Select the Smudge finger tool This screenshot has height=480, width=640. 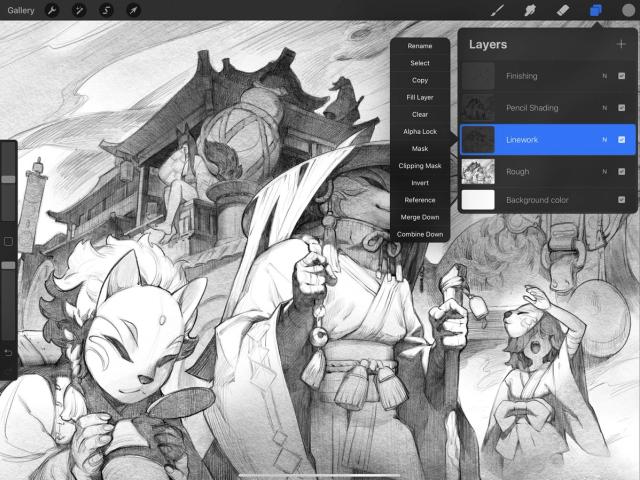point(530,10)
